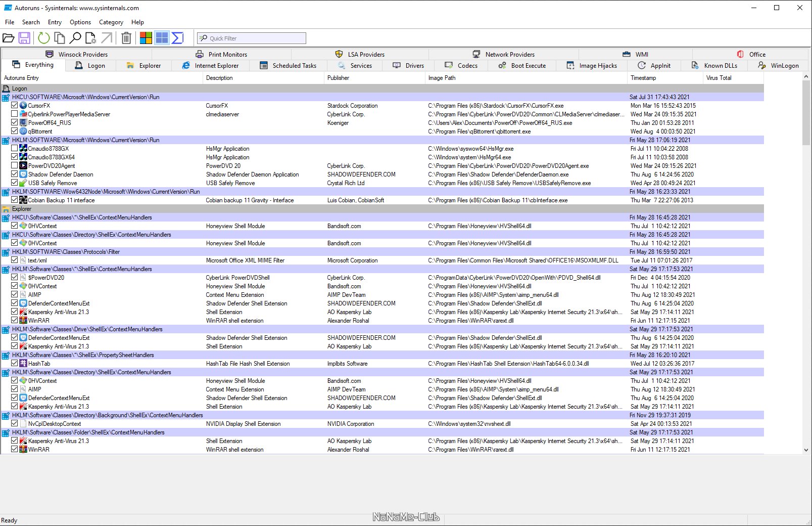The width and height of the screenshot is (812, 526).
Task: Uncheck the CursorFX autorun entry
Action: click(14, 106)
